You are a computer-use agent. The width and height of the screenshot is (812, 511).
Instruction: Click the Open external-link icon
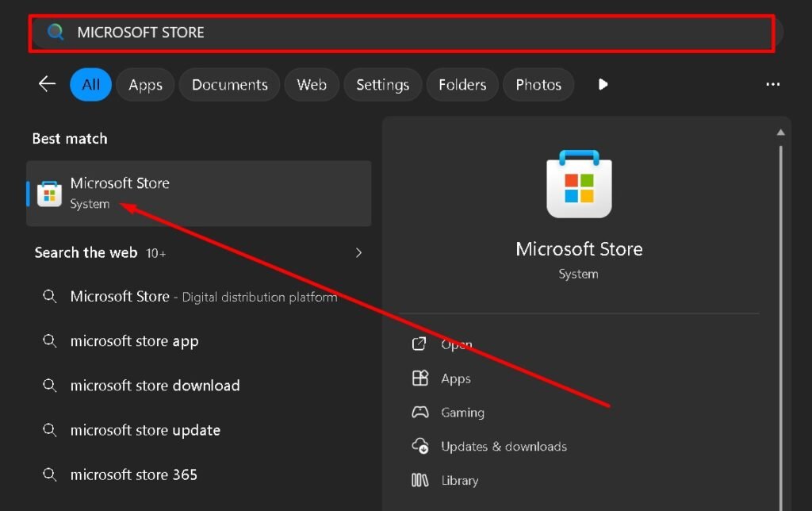419,344
